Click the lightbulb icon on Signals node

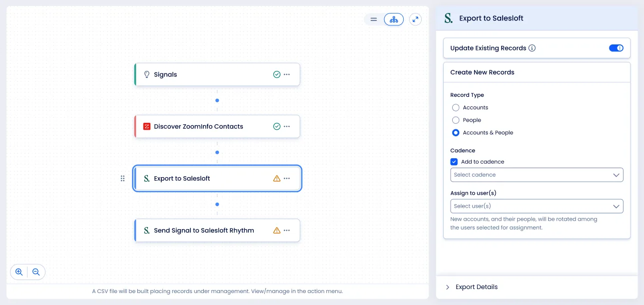pyautogui.click(x=147, y=74)
